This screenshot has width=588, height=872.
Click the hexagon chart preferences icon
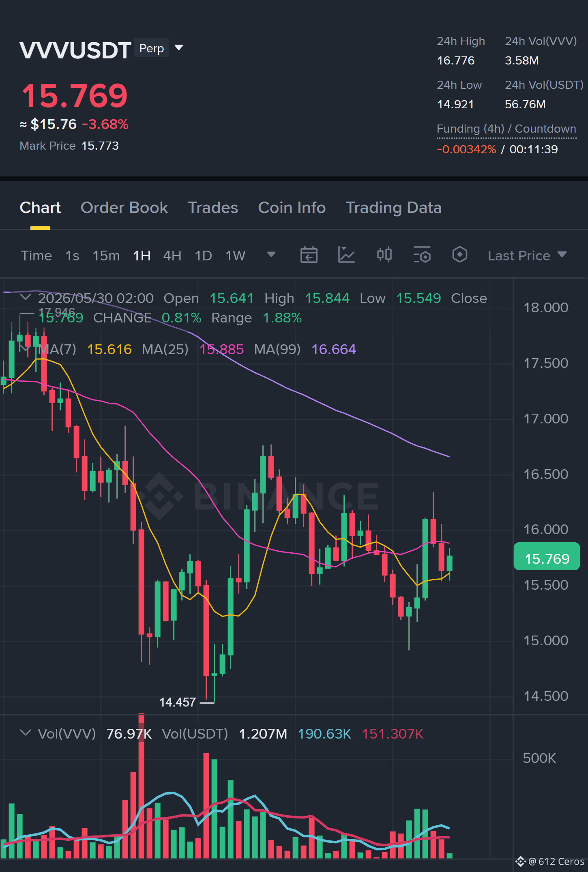pos(459,255)
